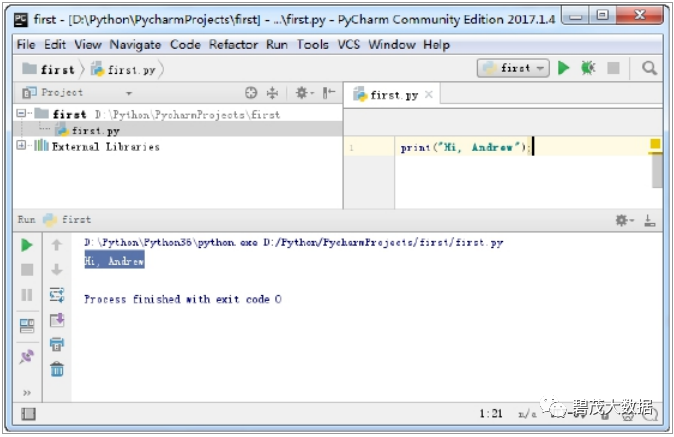The width and height of the screenshot is (674, 437).
Task: Run the first configuration with green play button
Action: tap(563, 68)
